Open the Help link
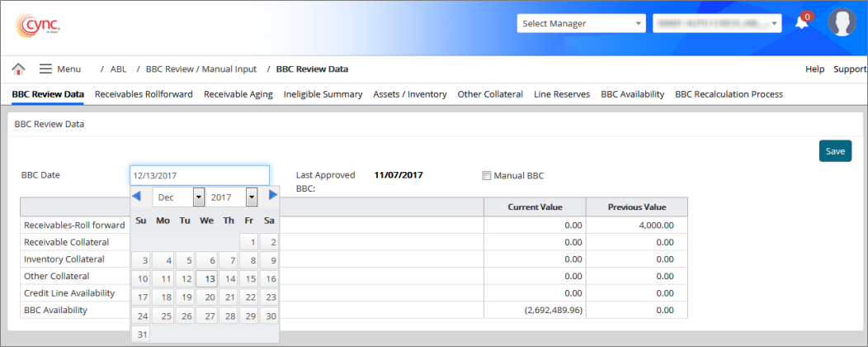868x347 pixels. [x=814, y=69]
